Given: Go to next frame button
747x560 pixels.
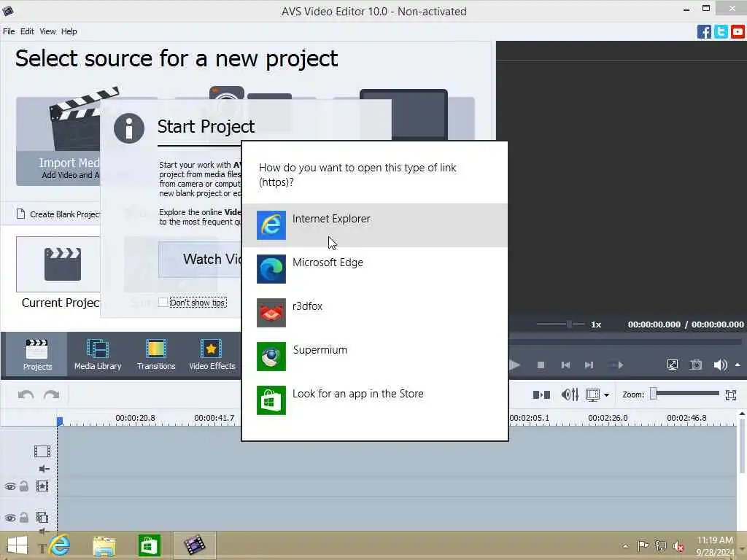Looking at the screenshot, I should [589, 365].
